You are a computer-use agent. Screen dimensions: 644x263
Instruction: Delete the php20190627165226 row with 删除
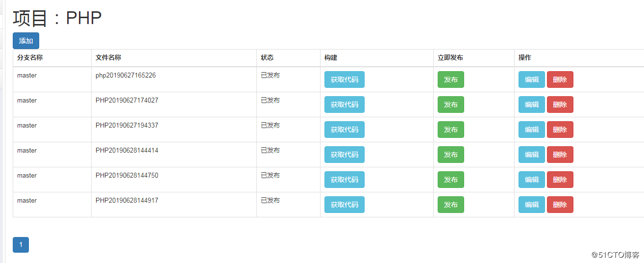(x=560, y=79)
